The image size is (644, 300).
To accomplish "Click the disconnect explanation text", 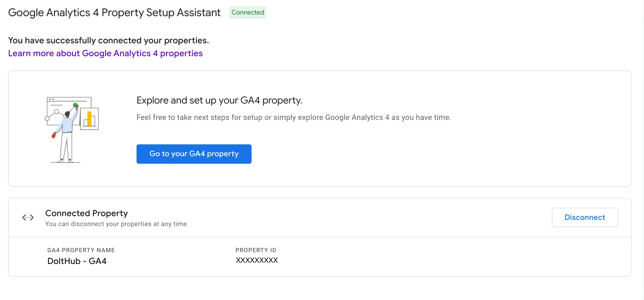I will pos(117,223).
